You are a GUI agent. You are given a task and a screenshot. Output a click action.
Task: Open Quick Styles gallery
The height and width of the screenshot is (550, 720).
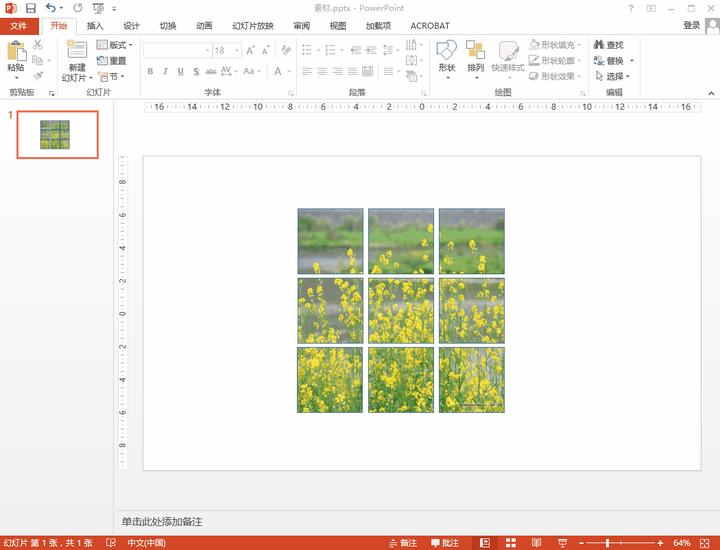[x=508, y=59]
